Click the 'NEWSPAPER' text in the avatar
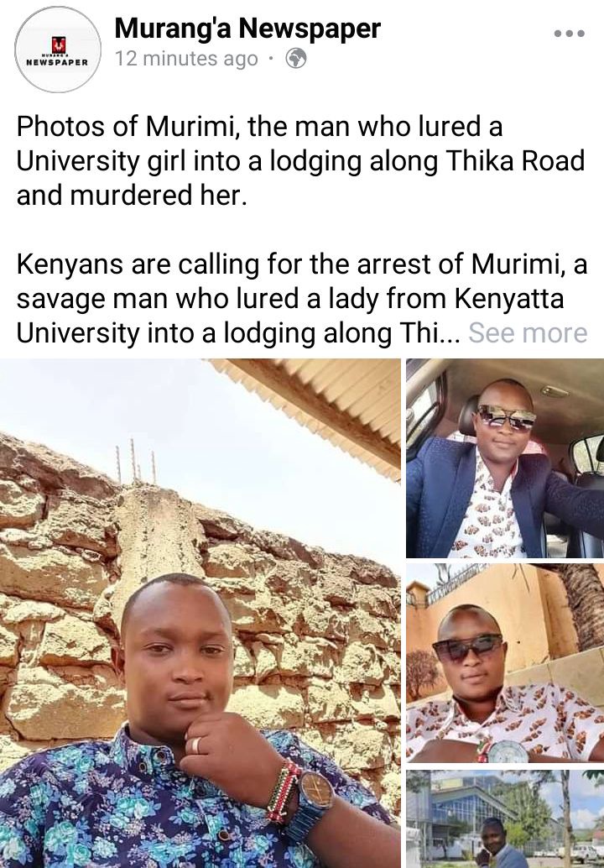This screenshot has width=604, height=868. pyautogui.click(x=58, y=63)
